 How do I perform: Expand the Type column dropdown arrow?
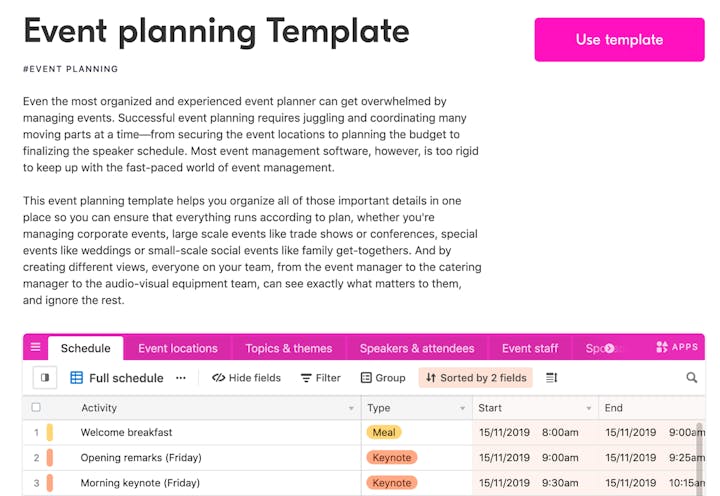463,409
